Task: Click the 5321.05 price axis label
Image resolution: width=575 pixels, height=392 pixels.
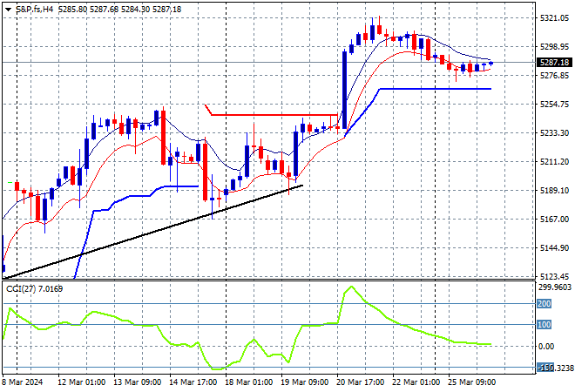Action: coord(555,18)
